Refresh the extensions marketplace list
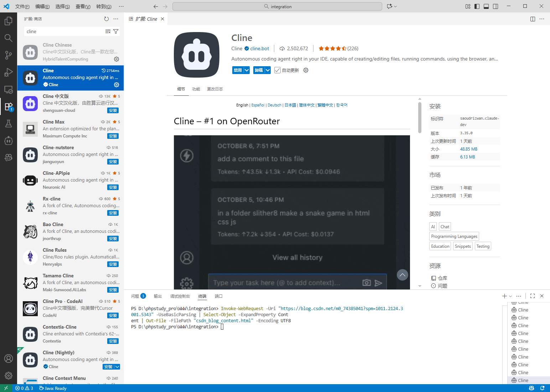The width and height of the screenshot is (550, 392). (106, 19)
